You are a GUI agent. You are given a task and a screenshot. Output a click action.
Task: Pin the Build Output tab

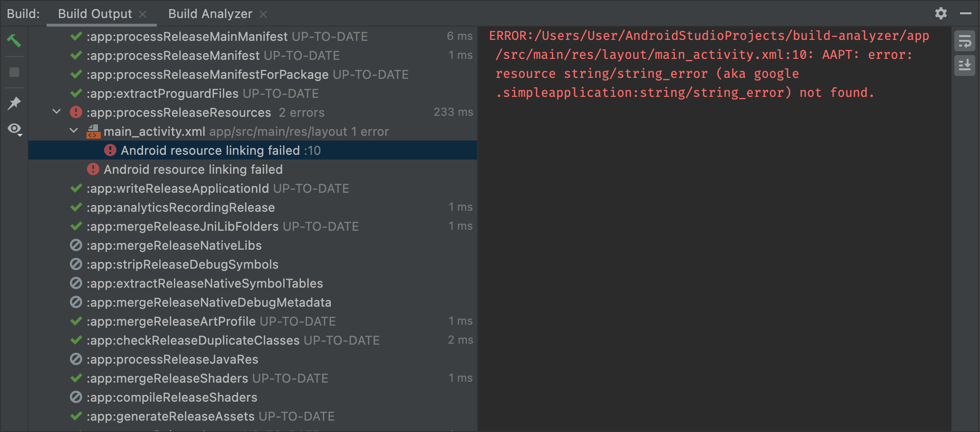click(14, 103)
